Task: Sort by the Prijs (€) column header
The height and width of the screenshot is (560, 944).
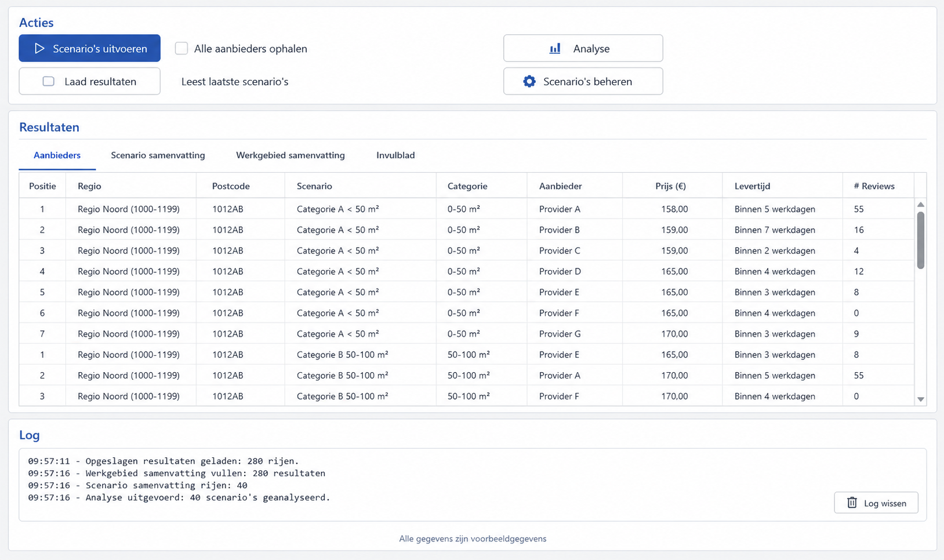Action: [673, 186]
